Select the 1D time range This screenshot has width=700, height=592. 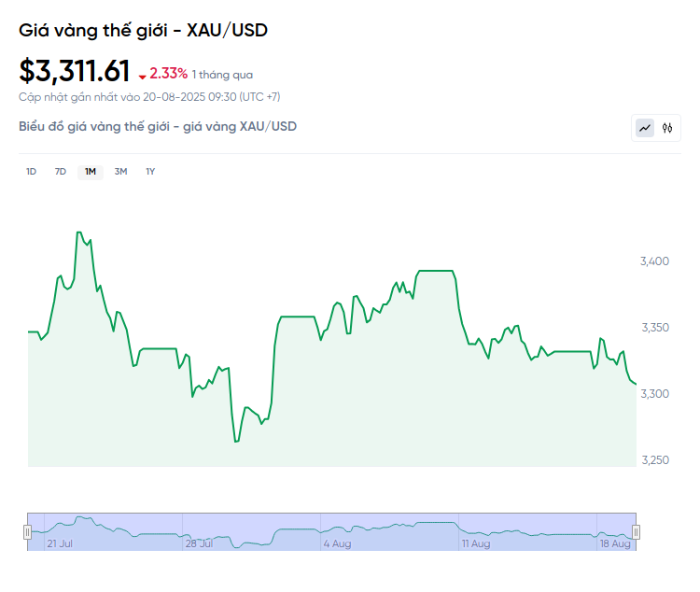[x=31, y=171]
